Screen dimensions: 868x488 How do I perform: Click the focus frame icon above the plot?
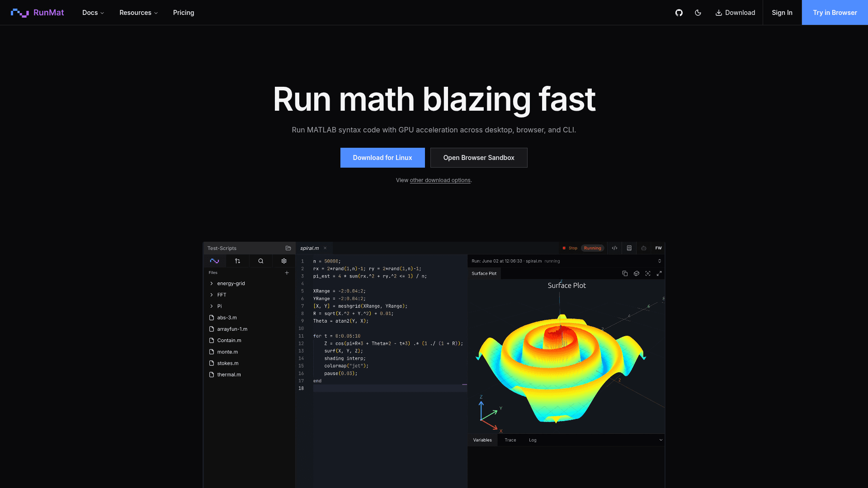point(648,273)
